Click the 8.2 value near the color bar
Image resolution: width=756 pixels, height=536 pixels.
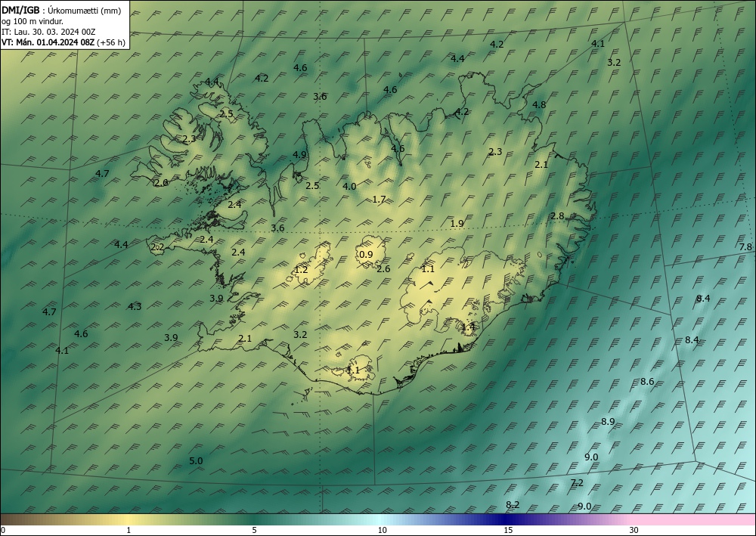coord(513,505)
